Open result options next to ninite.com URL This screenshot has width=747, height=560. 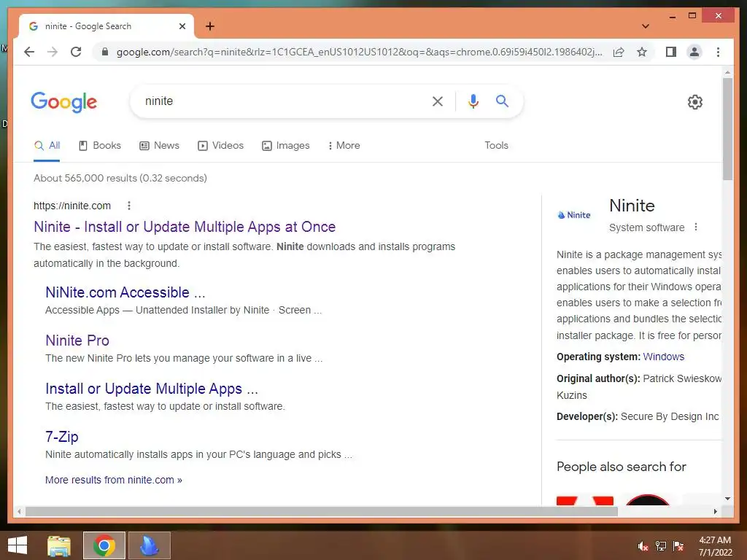click(128, 206)
